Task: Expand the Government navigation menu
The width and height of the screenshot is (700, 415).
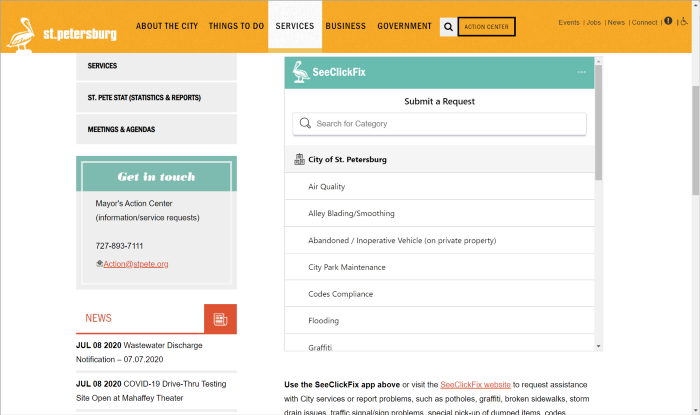Action: [405, 26]
